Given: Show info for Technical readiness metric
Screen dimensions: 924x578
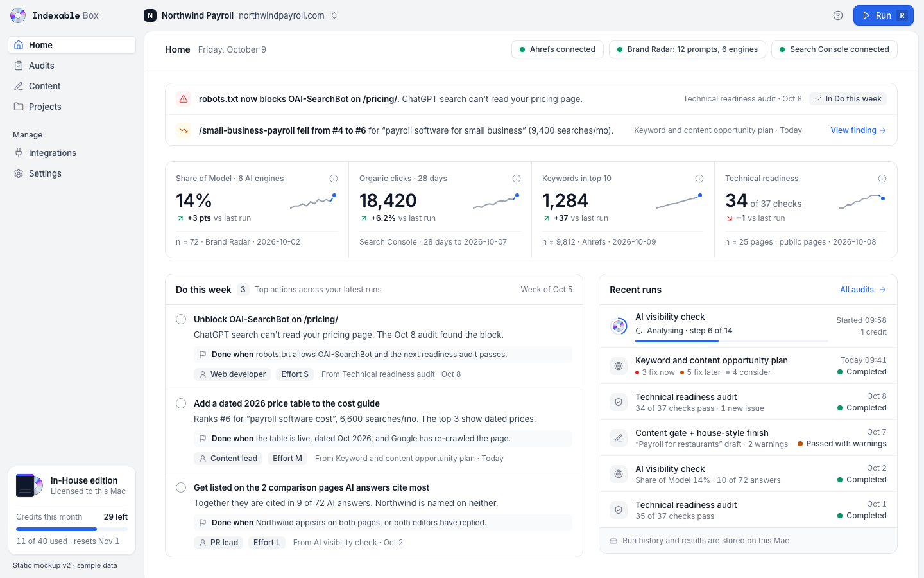Looking at the screenshot, I should pyautogui.click(x=882, y=179).
